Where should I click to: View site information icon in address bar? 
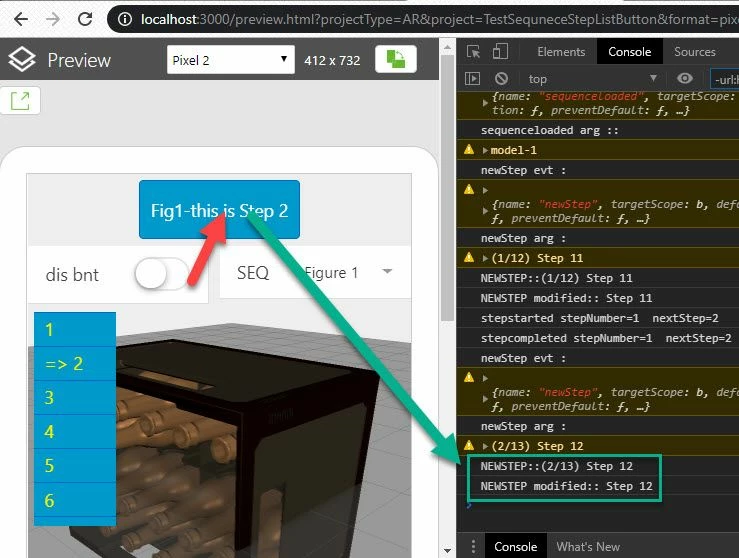click(125, 19)
